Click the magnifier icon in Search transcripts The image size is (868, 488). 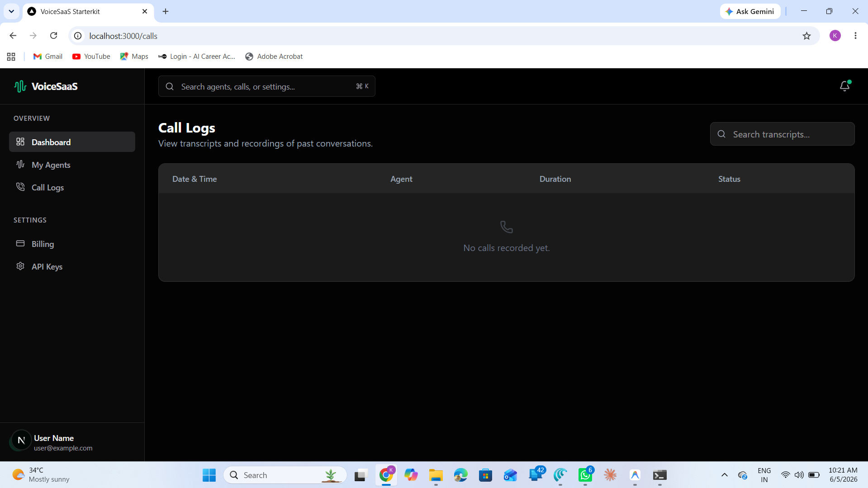(721, 134)
